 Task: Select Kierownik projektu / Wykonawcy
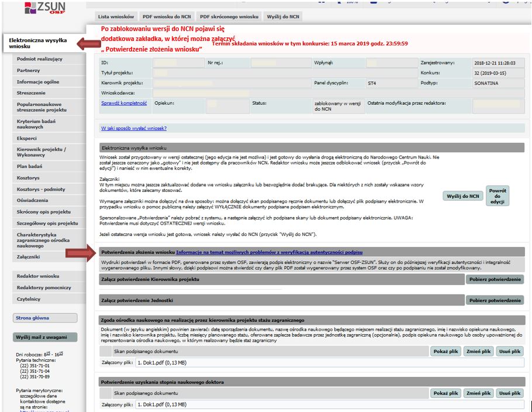click(x=49, y=152)
